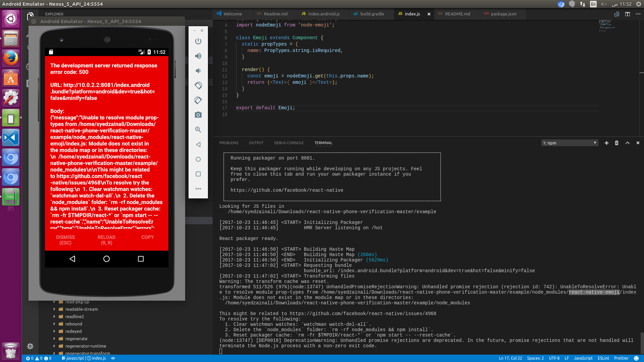The image size is (644, 362).
Task: Switch to the Readme.md tab
Action: pos(275,14)
